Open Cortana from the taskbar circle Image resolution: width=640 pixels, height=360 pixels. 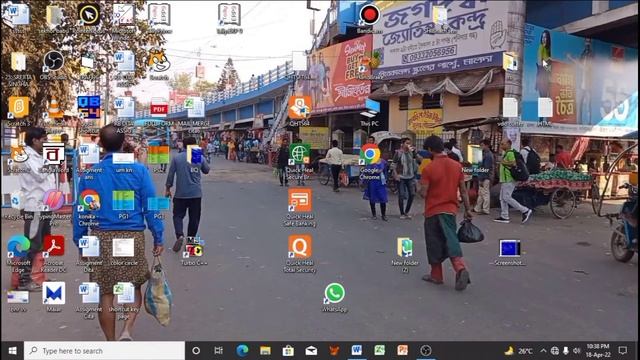pos(196,351)
